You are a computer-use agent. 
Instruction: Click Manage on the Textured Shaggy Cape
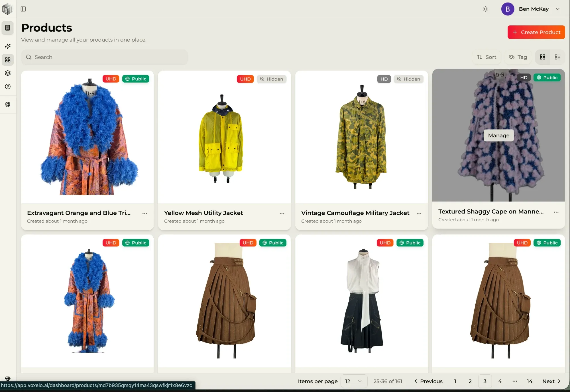click(498, 136)
